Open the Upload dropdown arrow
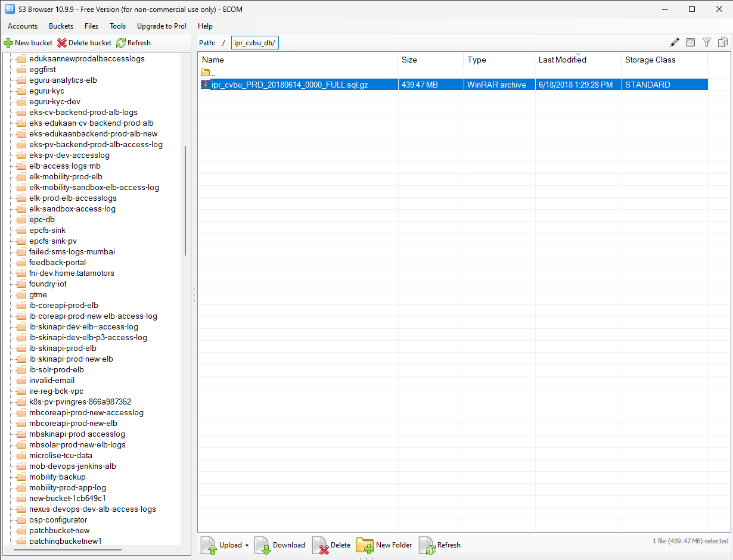 point(247,546)
